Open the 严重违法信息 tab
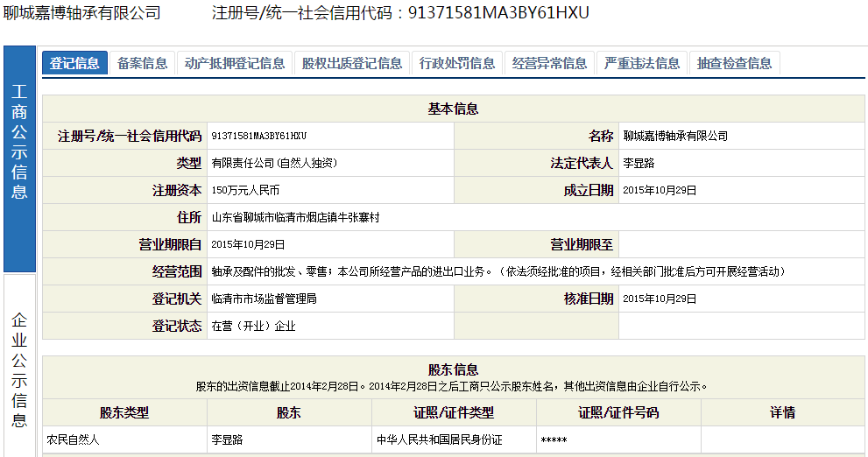Screen dimensions: 868x457 click(642, 63)
